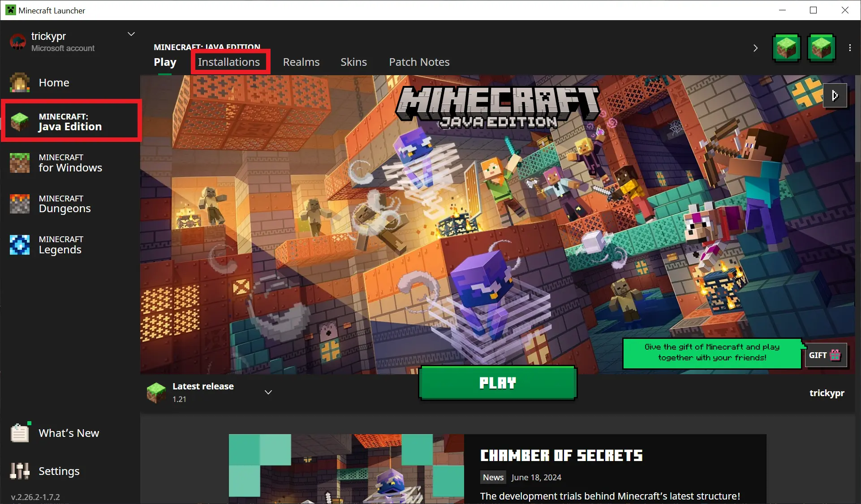Switch to the Installations tab
The width and height of the screenshot is (861, 504).
coord(230,62)
